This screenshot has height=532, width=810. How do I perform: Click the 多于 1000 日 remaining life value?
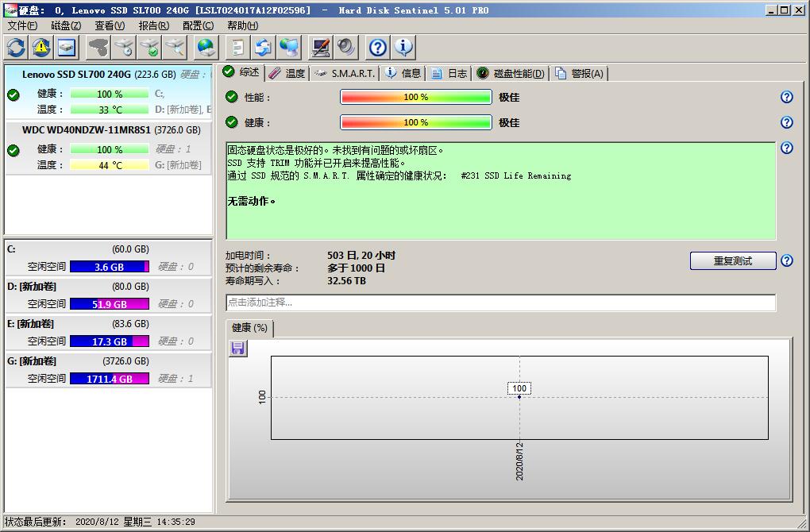(356, 268)
